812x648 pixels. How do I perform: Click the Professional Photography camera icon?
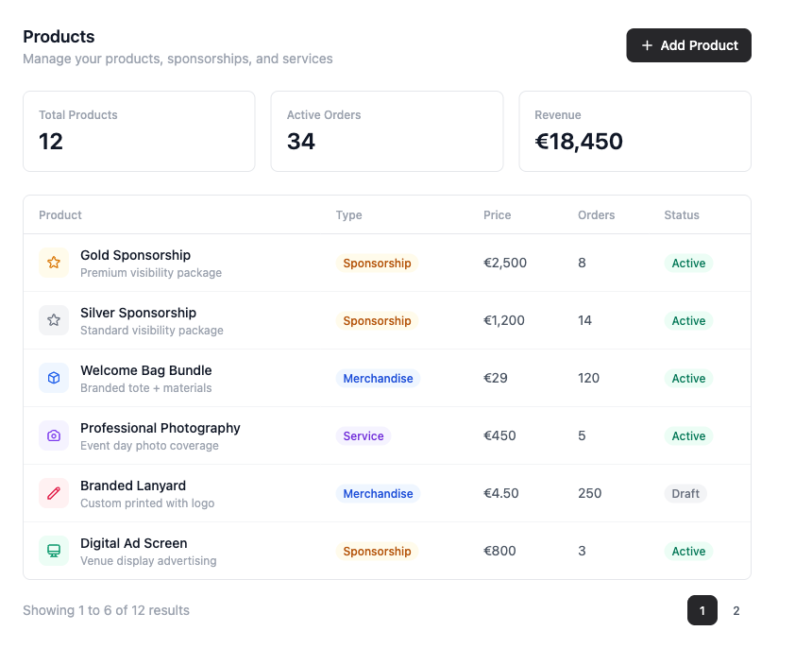pyautogui.click(x=54, y=435)
